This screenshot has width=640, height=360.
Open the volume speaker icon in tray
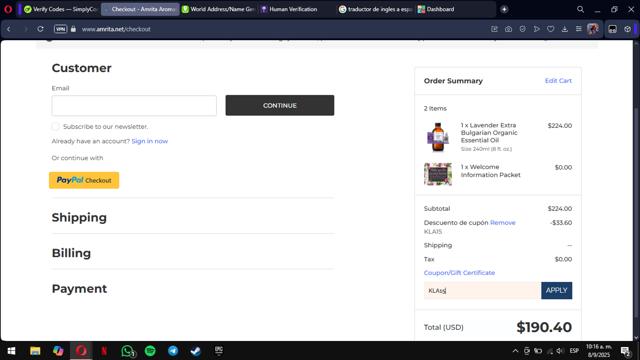(560, 351)
